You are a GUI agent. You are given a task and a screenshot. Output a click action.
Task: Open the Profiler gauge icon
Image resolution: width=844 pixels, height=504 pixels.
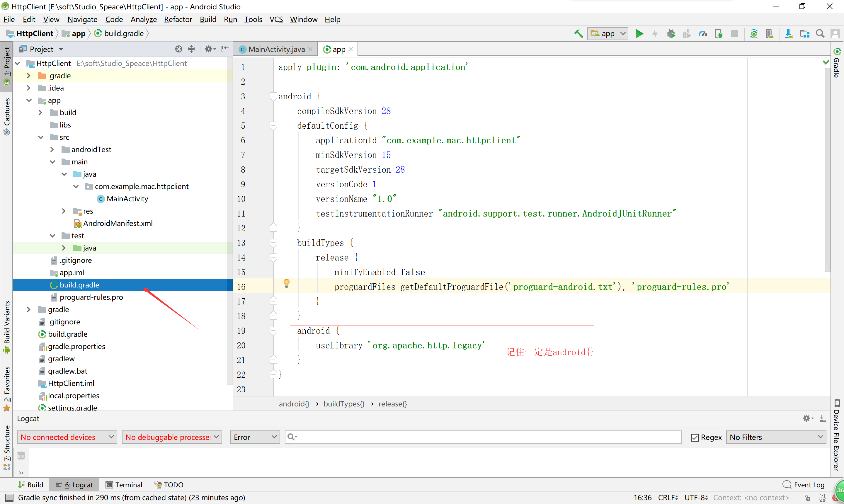coord(702,34)
